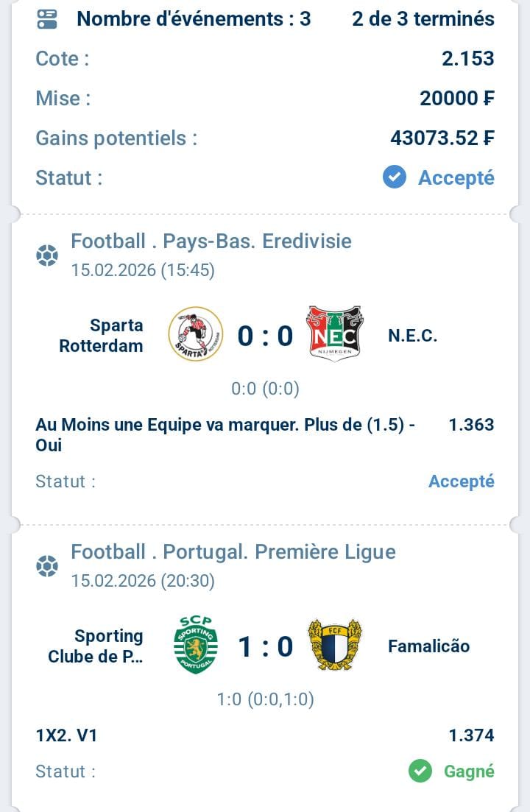Tap the Famalicão team name
This screenshot has height=812, width=530.
pos(428,646)
